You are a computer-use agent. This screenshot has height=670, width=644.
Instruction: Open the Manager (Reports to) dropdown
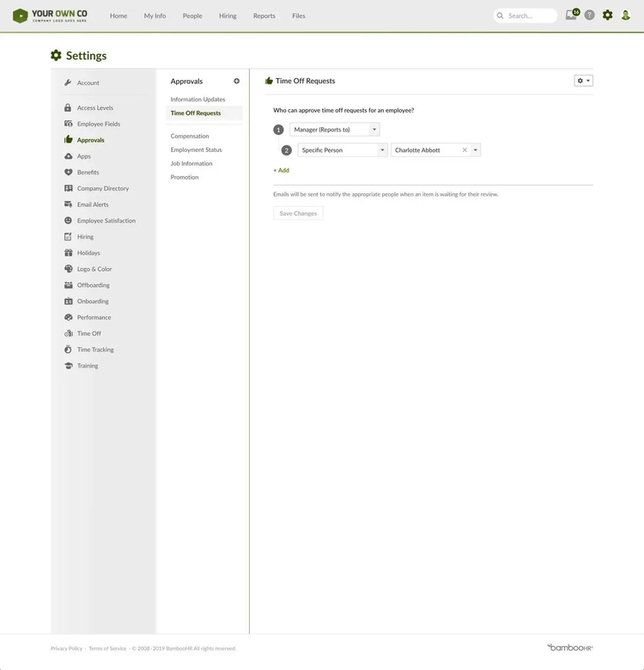tap(335, 130)
